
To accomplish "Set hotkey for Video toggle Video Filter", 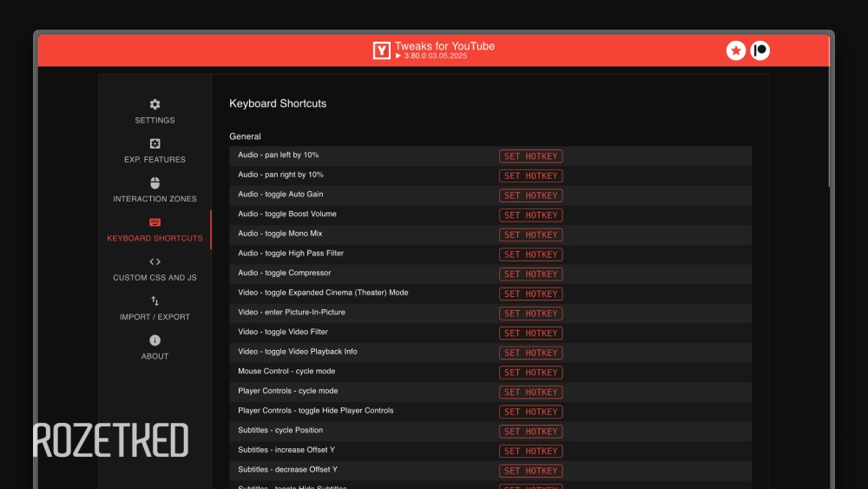I will (530, 334).
